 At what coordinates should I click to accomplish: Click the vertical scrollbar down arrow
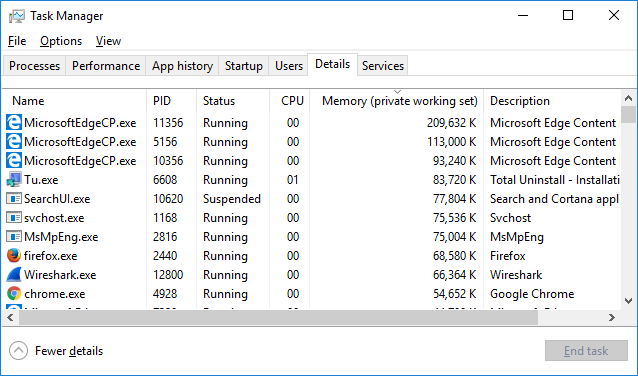click(x=628, y=301)
